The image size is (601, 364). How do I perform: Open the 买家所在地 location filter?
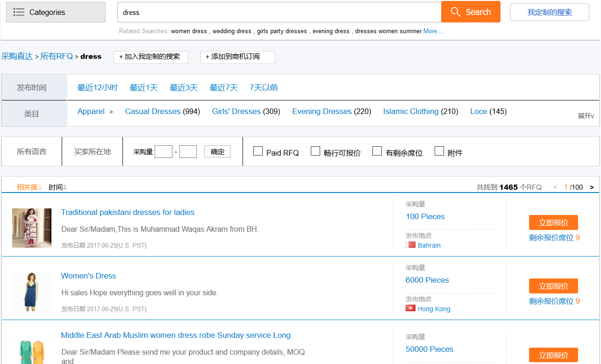point(93,151)
